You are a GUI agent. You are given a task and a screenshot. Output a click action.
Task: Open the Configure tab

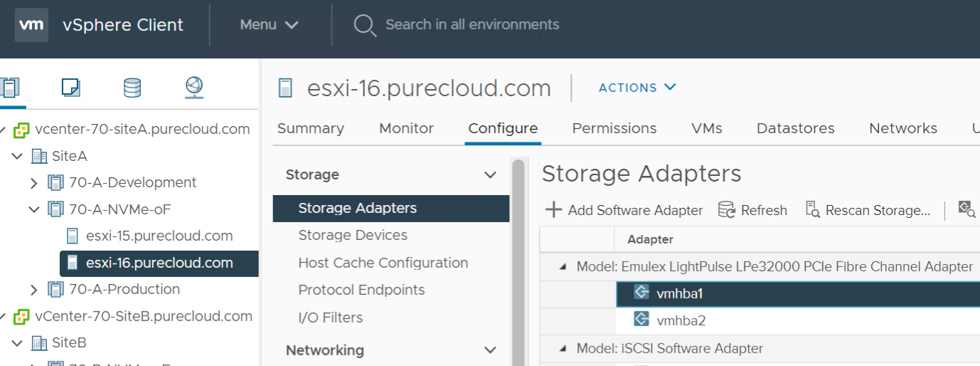tap(503, 128)
